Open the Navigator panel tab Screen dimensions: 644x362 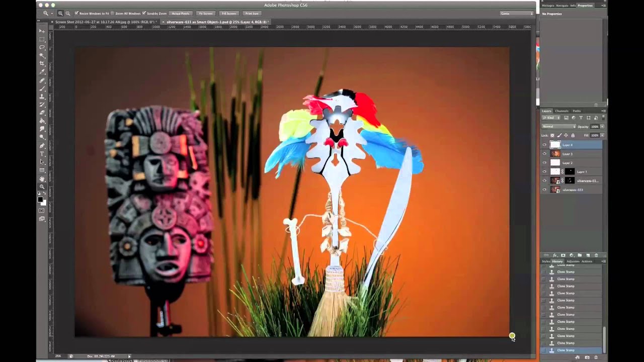click(562, 6)
